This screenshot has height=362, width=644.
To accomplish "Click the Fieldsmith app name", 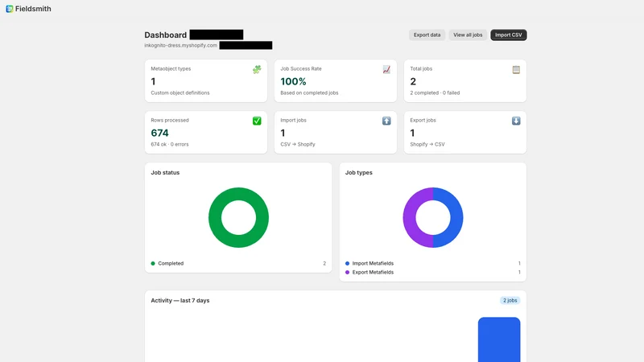I will pos(33,9).
